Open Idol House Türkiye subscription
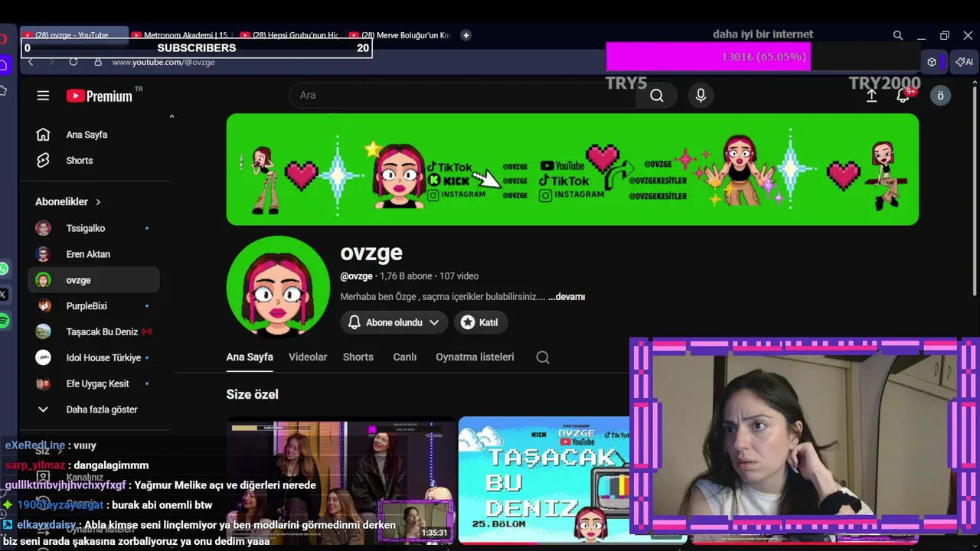 click(x=93, y=357)
